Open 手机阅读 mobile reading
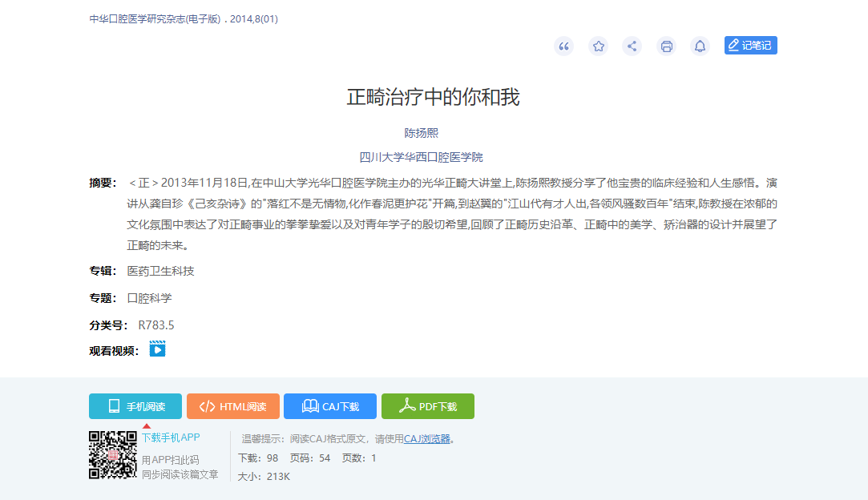The image size is (868, 500). click(135, 406)
